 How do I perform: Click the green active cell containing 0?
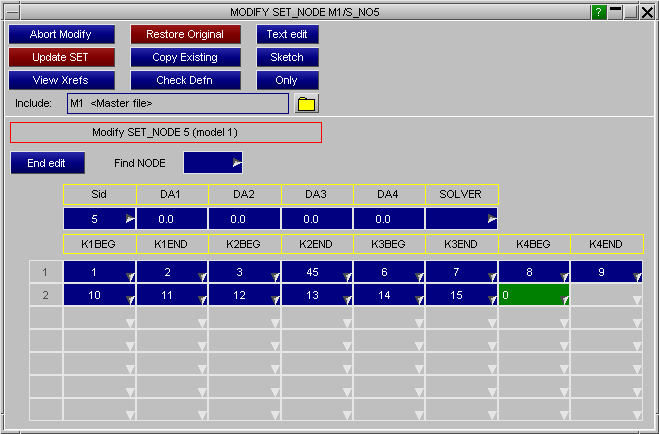(534, 295)
